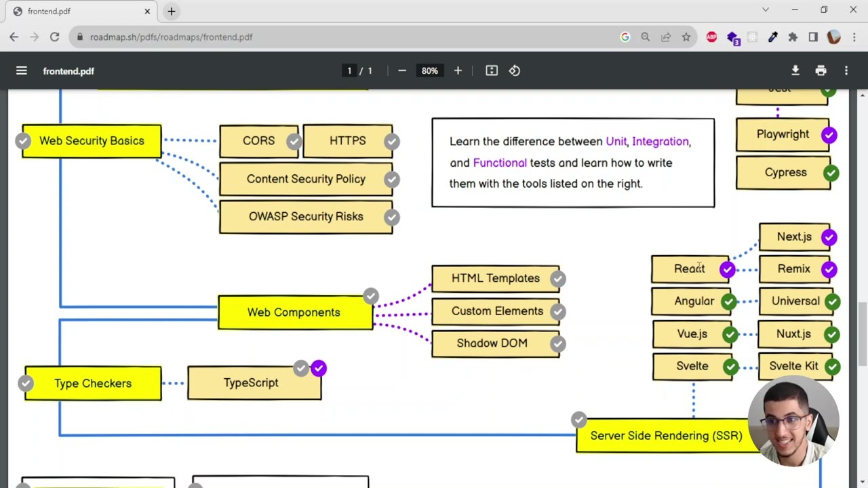Toggle the purple checkmark on React

pos(727,270)
